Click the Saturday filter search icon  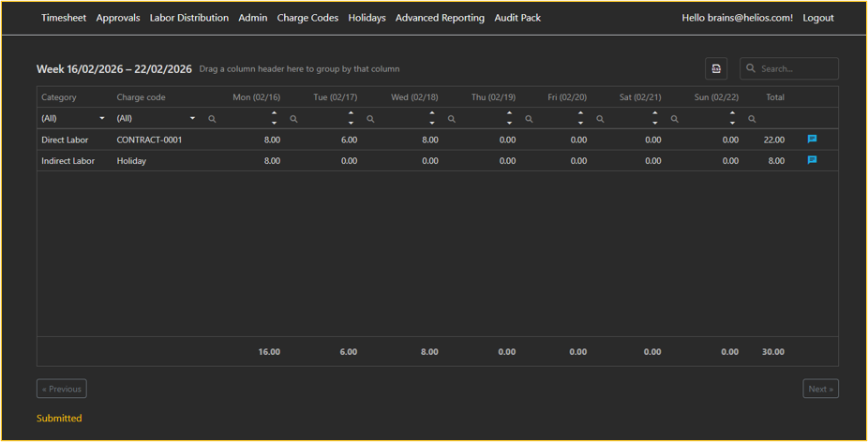click(600, 119)
